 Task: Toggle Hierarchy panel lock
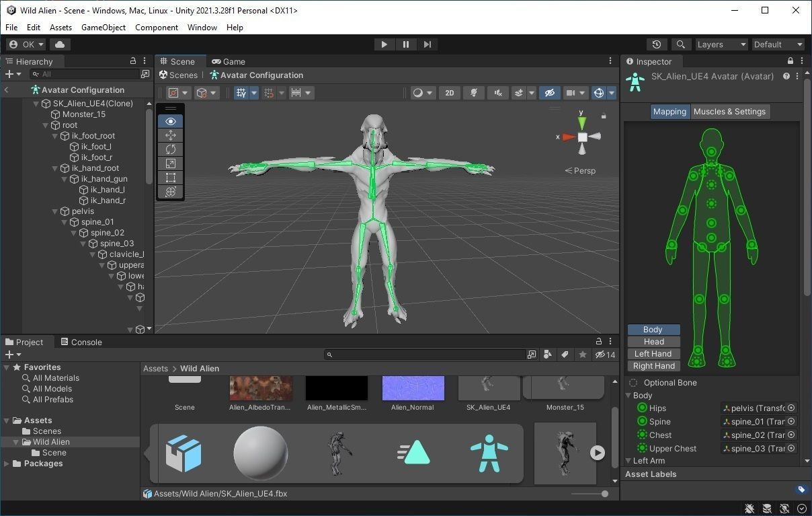133,61
